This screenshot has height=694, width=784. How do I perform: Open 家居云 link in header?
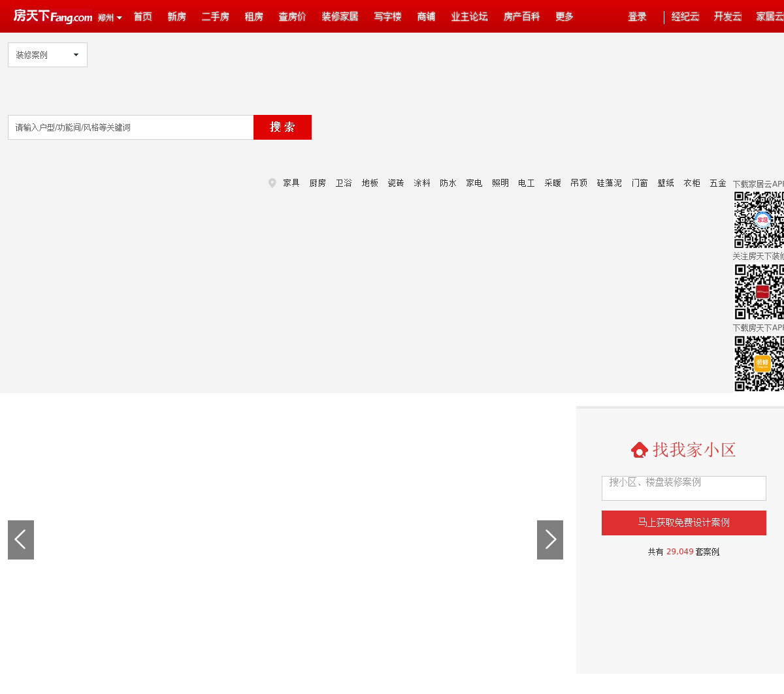(x=770, y=16)
